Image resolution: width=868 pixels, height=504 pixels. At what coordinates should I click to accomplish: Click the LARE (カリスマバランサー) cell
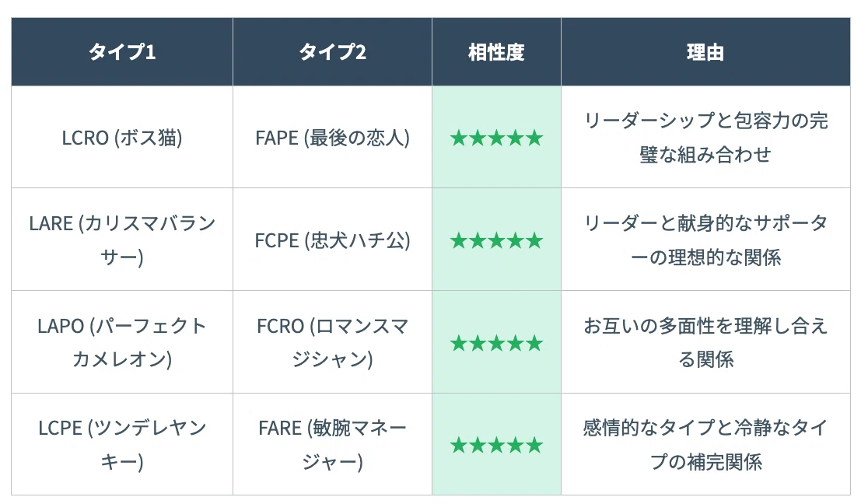[122, 240]
